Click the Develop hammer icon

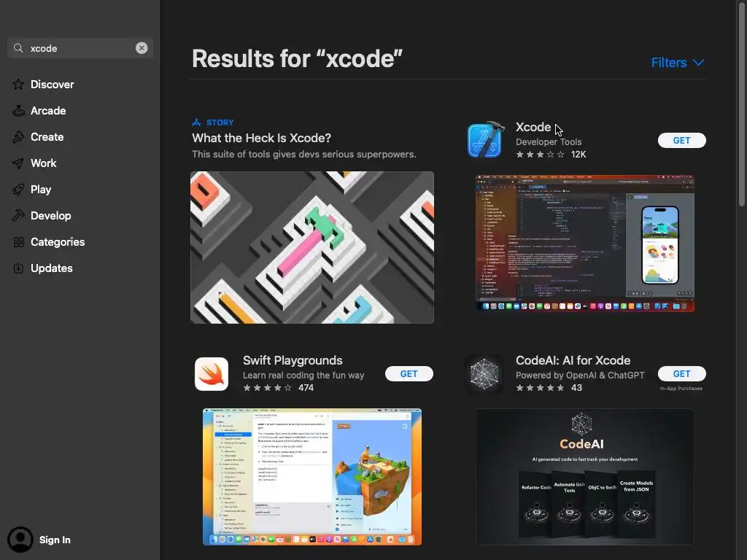coord(18,216)
